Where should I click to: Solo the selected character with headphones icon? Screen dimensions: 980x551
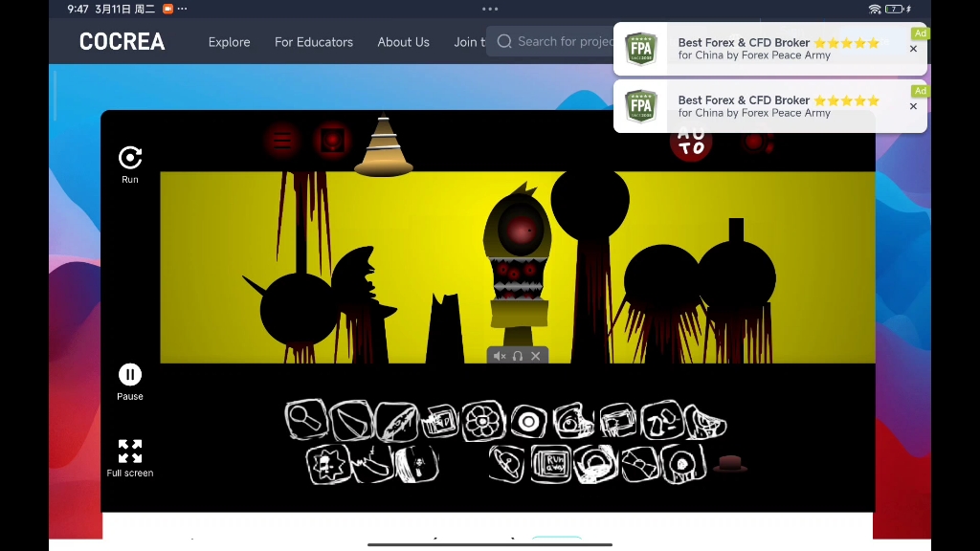click(x=518, y=356)
